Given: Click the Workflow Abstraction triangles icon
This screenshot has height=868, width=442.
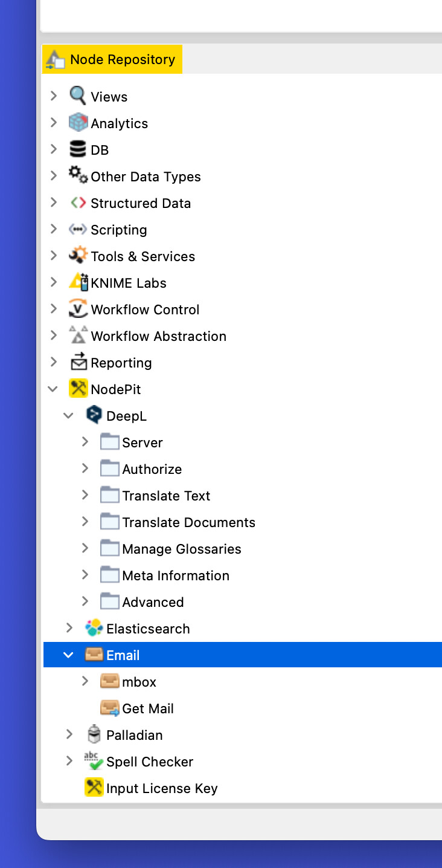Looking at the screenshot, I should click(78, 335).
